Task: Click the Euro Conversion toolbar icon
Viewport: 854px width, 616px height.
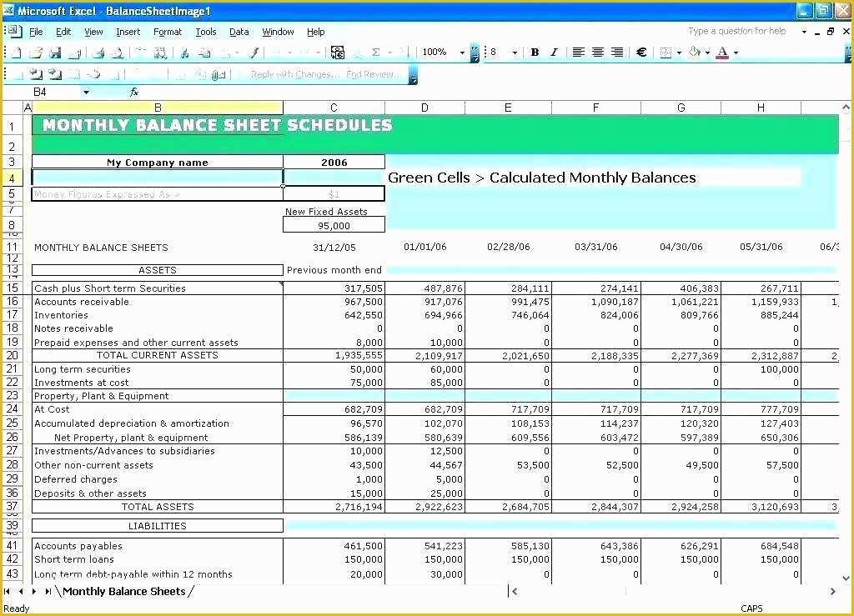Action: tap(338, 53)
